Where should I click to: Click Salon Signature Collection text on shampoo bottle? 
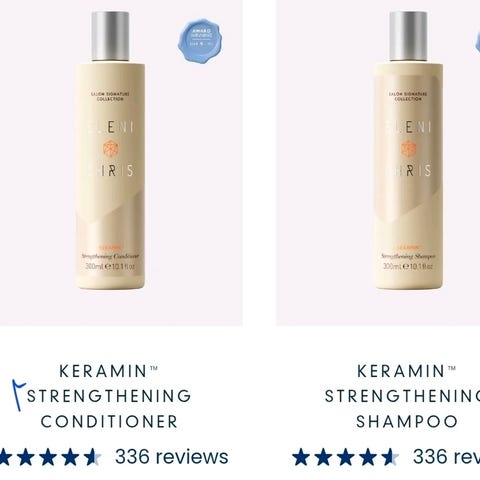408,97
